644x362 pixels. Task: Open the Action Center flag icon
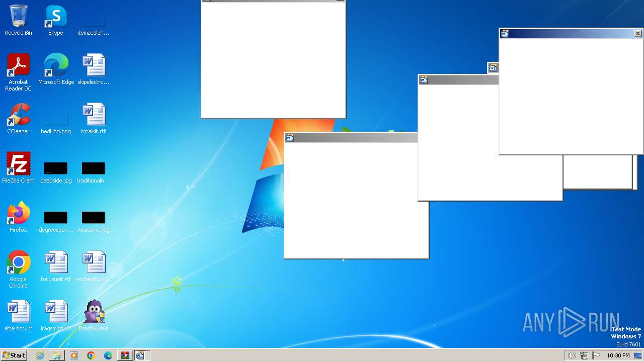coord(596,355)
